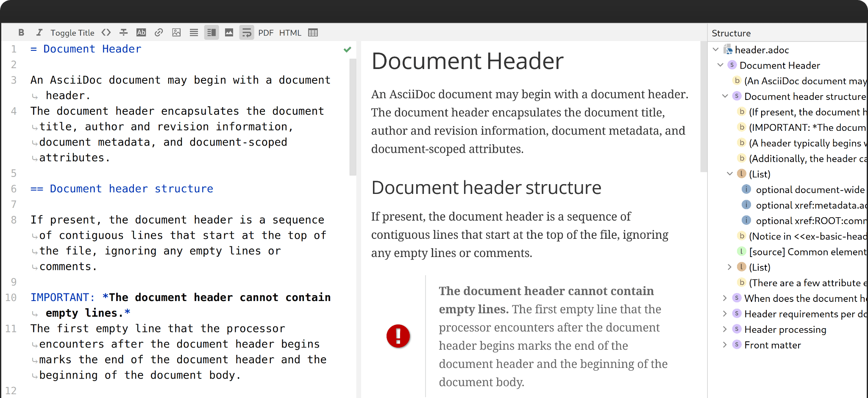This screenshot has width=868, height=398.
Task: Apply italic formatting from the toolbar
Action: (39, 33)
